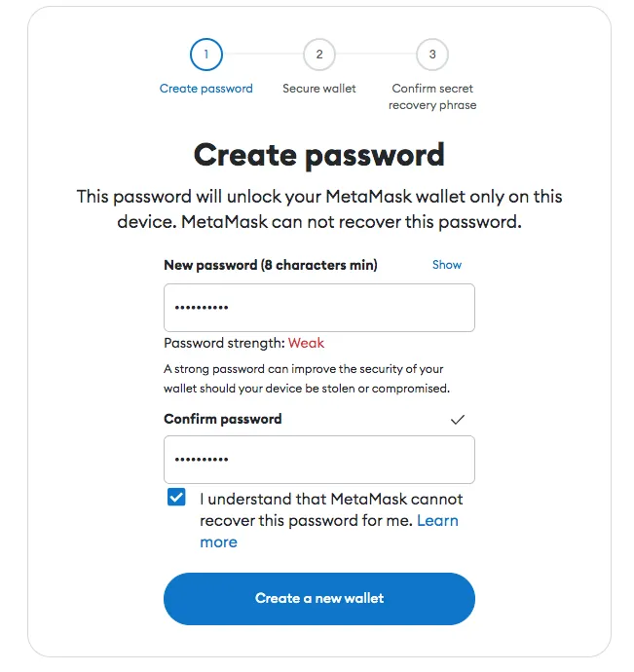
Task: Click the confirm password checkmark icon
Action: click(458, 420)
